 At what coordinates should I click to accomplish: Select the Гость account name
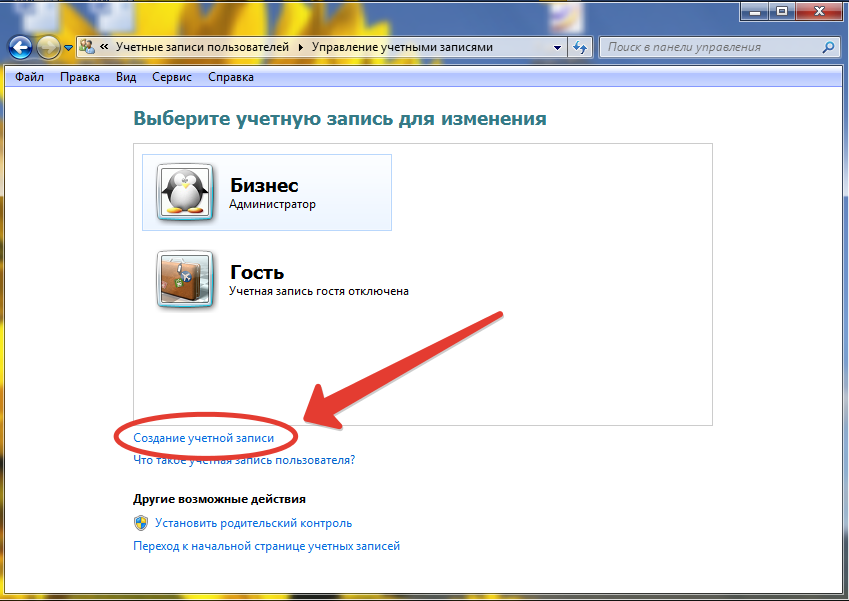click(x=257, y=272)
